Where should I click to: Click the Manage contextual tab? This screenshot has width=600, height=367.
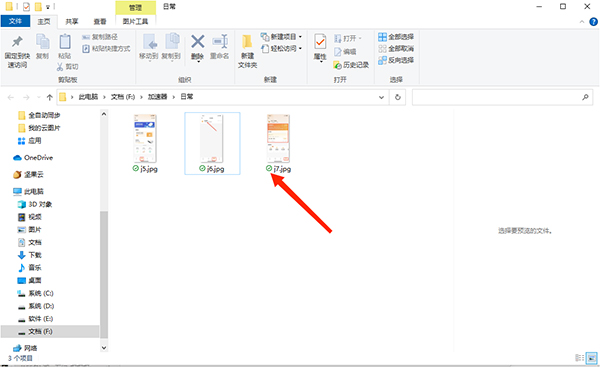click(135, 8)
